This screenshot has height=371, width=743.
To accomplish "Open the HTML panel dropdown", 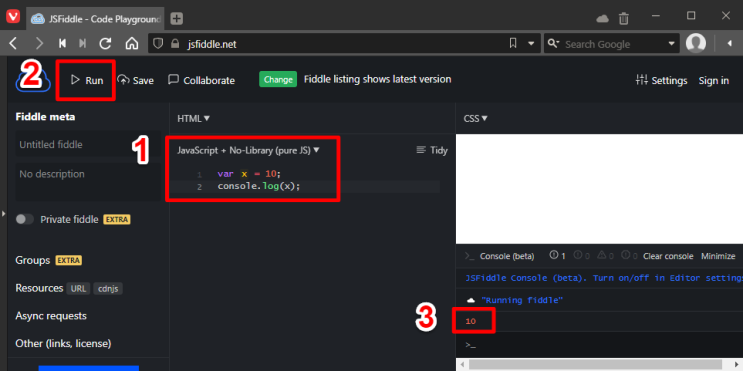I will click(193, 118).
